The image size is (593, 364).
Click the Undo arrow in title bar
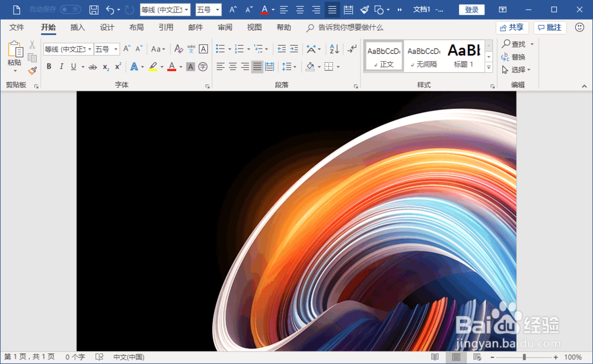(110, 10)
